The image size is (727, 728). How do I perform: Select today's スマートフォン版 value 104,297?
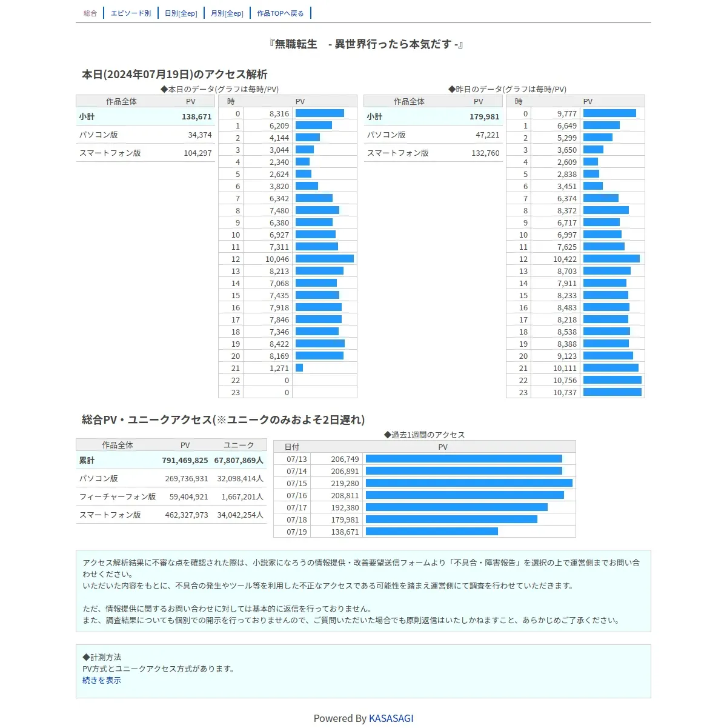click(x=198, y=153)
